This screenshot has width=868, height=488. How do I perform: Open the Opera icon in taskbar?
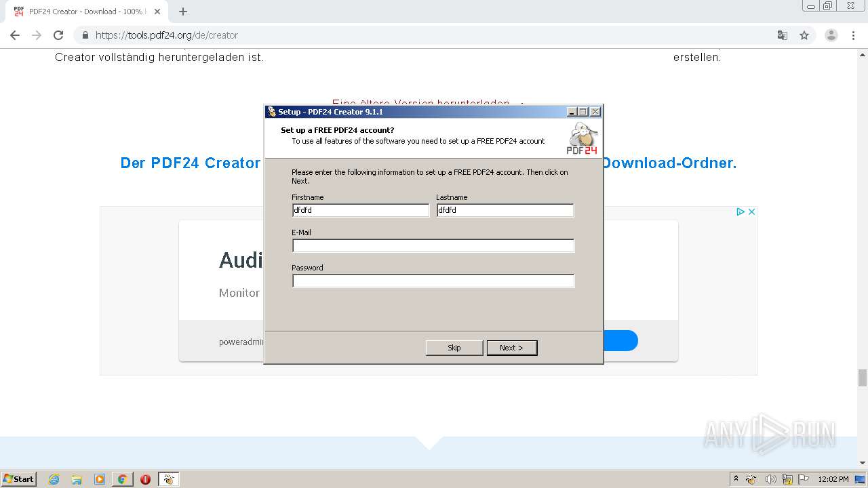click(145, 479)
